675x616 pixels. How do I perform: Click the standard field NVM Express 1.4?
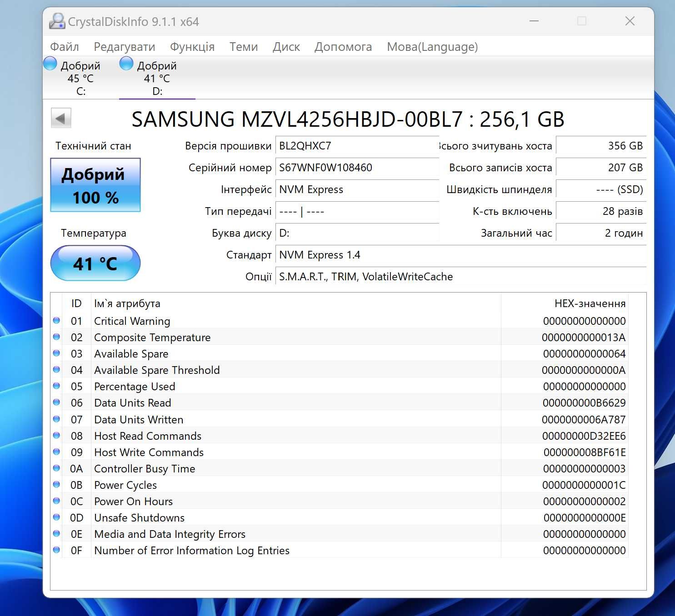[x=461, y=255]
